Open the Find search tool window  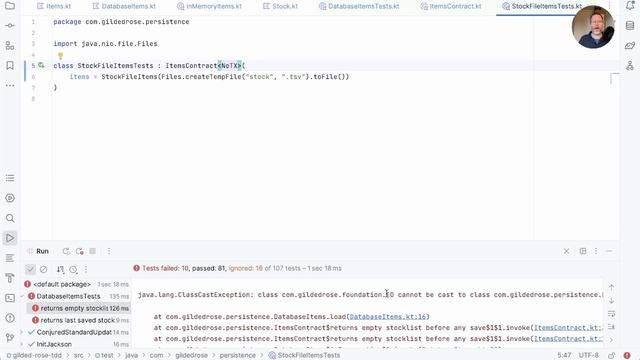tap(10, 218)
